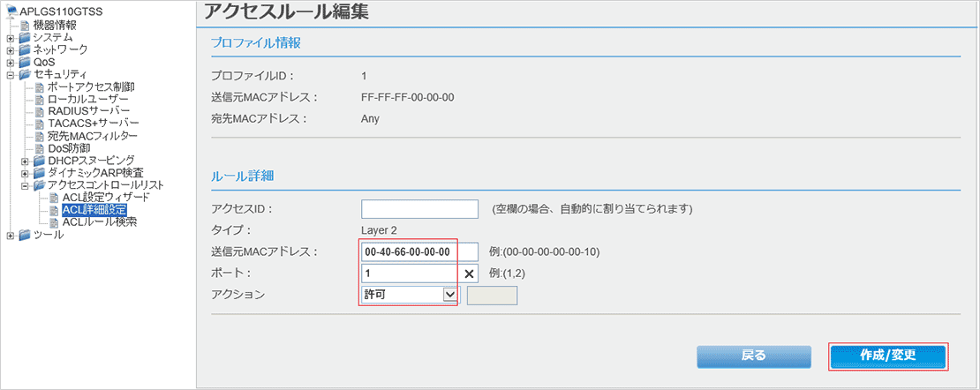This screenshot has width=980, height=390.
Task: Open 宛先MACフィルター settings
Action: [93, 136]
